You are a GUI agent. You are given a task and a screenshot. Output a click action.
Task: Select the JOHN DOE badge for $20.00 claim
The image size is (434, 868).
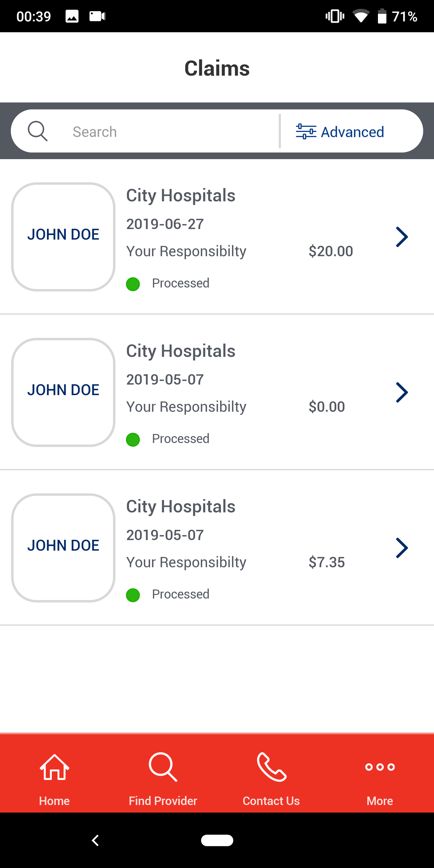[x=63, y=237]
